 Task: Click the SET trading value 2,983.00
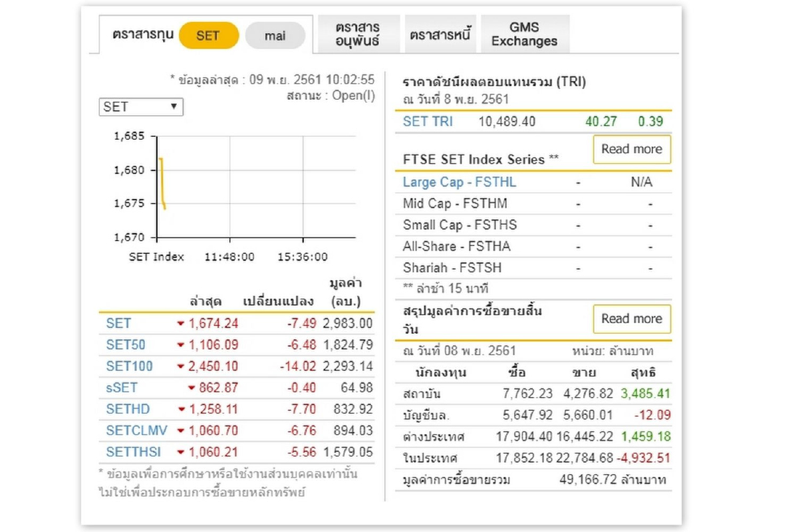click(x=348, y=324)
